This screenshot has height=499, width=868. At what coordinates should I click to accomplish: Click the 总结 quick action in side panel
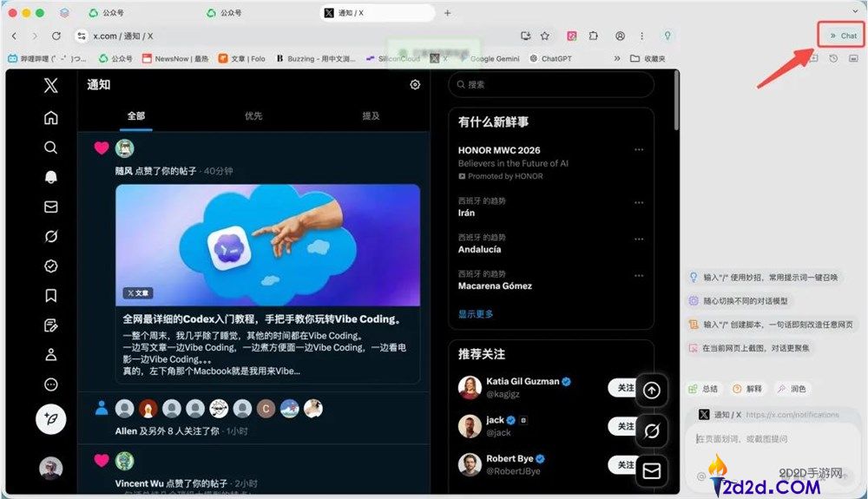(x=704, y=389)
